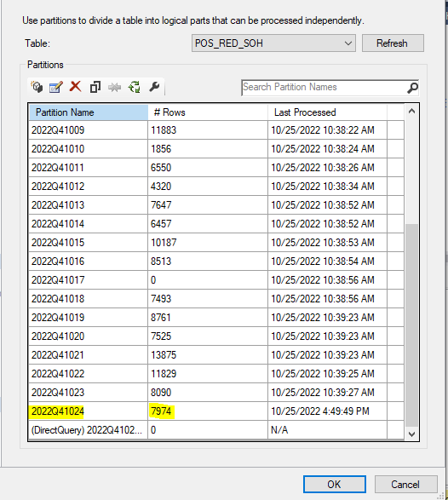Click the Refresh button

click(x=393, y=43)
